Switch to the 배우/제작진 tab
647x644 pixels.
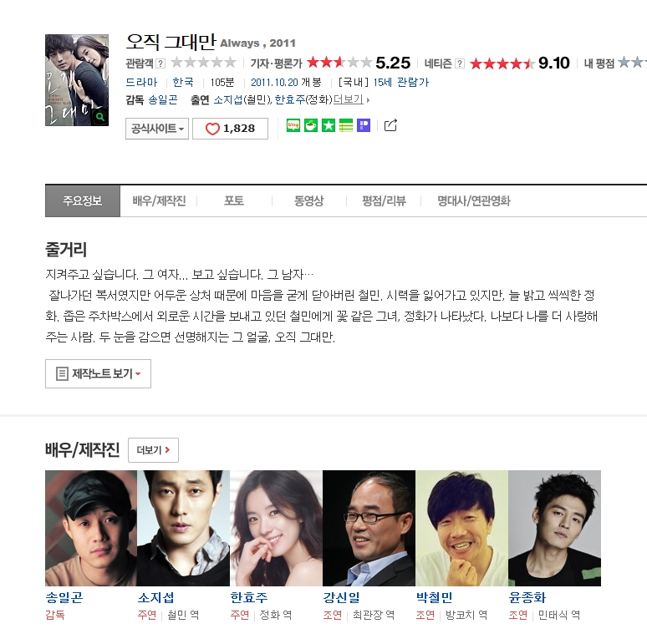(x=159, y=200)
